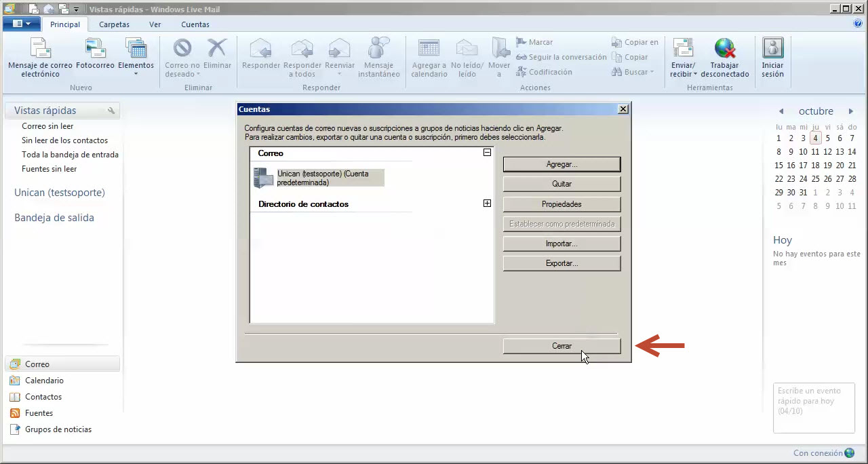Image resolution: width=868 pixels, height=464 pixels.
Task: Open the blue application menu button
Action: coord(22,24)
